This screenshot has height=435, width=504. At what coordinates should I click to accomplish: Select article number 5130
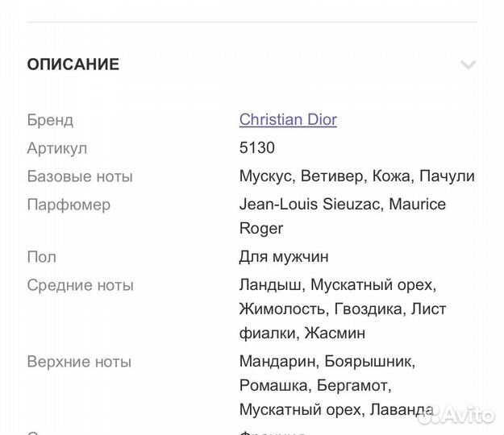tap(257, 148)
